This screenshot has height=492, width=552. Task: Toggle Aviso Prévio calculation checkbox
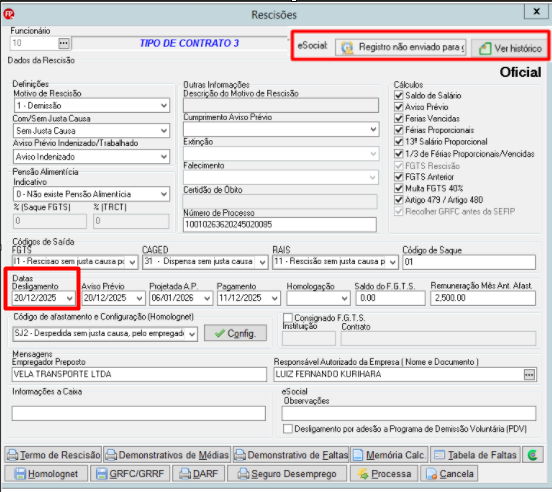tap(399, 107)
